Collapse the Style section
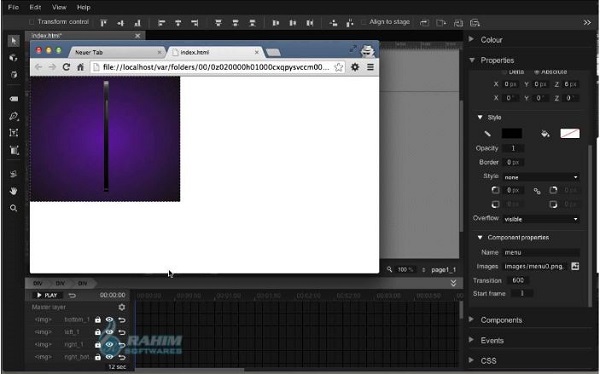600x374 pixels. tap(480, 117)
